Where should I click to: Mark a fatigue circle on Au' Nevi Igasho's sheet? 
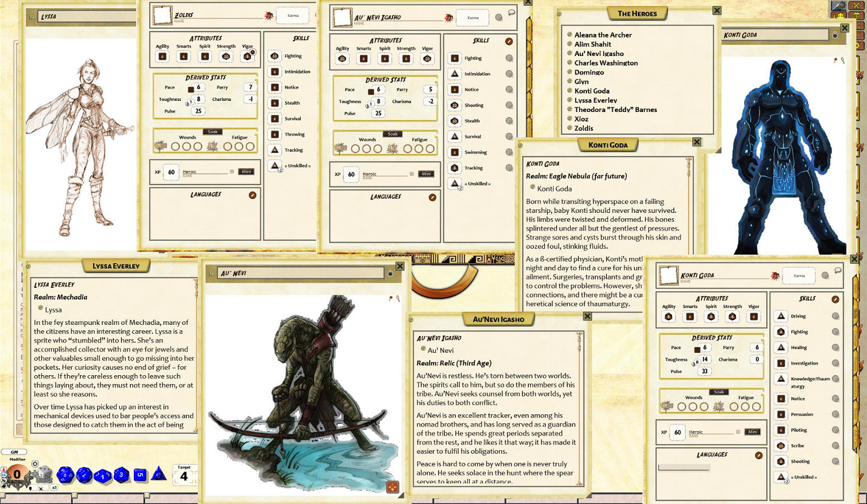407,149
